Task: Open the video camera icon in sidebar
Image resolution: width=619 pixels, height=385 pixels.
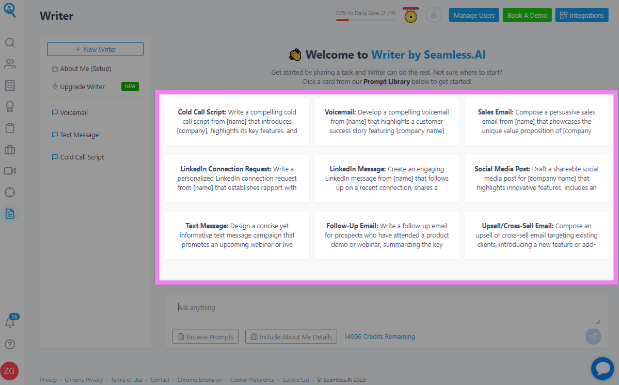Action: tap(10, 171)
